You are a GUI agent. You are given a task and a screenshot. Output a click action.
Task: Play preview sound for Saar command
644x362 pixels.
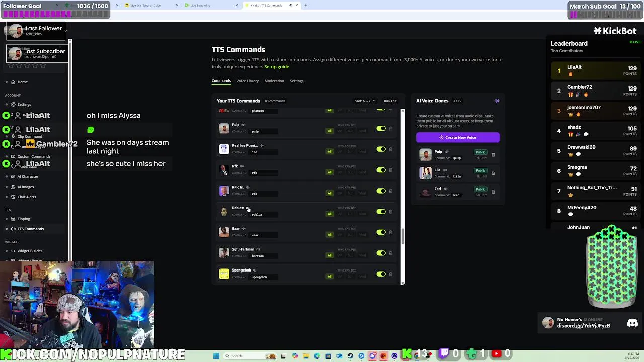244,229
